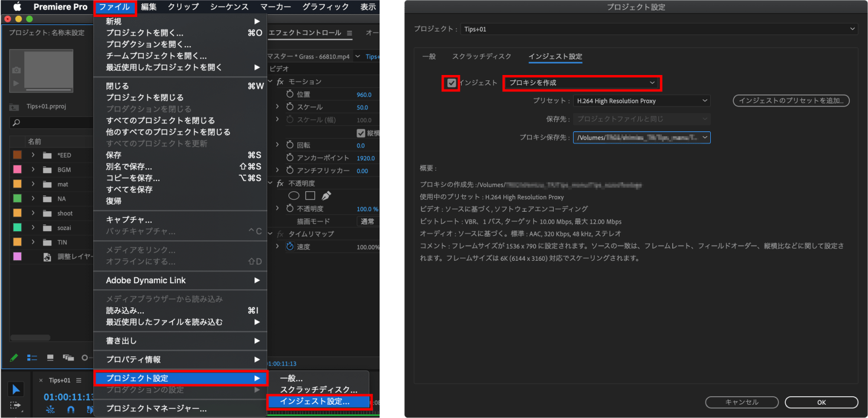Uncheck the インジェスト checkbox
This screenshot has width=868, height=418.
tap(452, 83)
